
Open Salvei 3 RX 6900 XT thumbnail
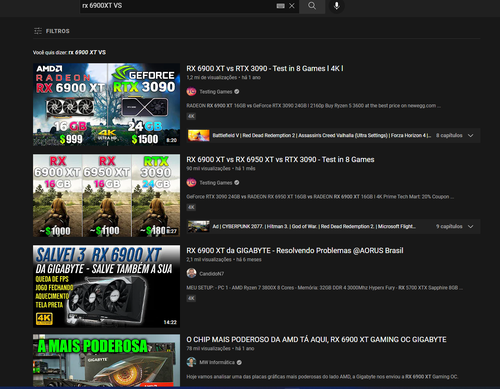pos(106,286)
